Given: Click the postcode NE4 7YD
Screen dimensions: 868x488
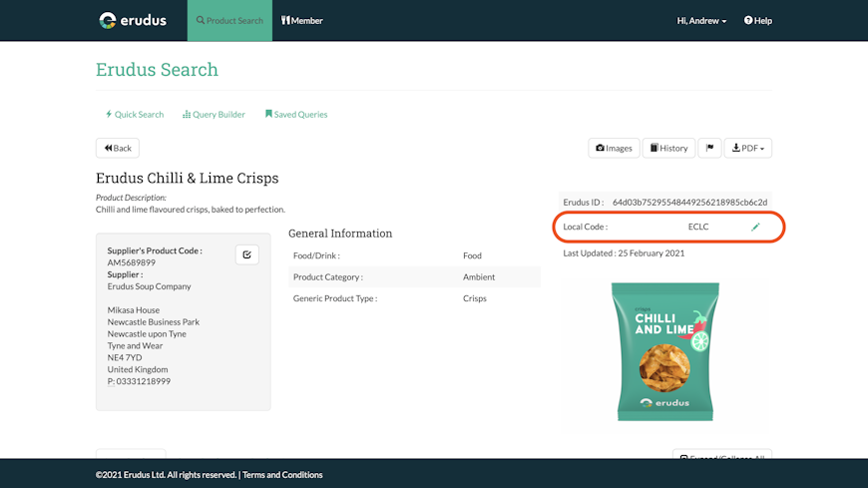Looking at the screenshot, I should coord(125,357).
